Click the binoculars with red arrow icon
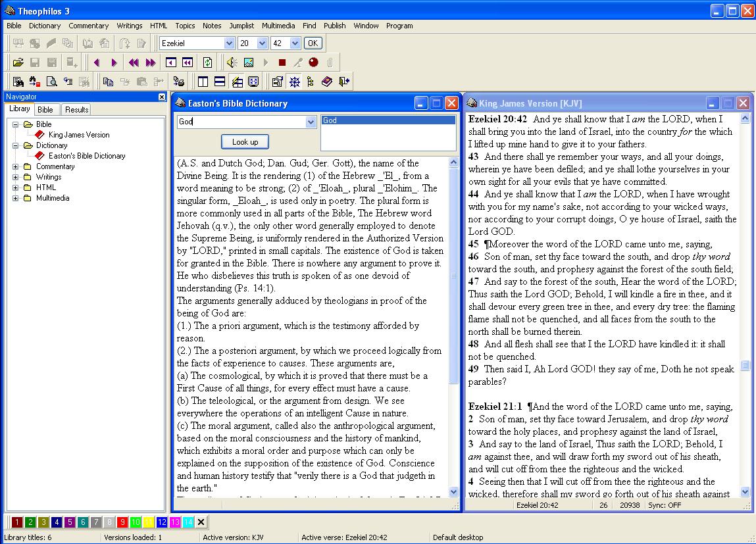Viewport: 756px width, 544px height. [x=35, y=82]
